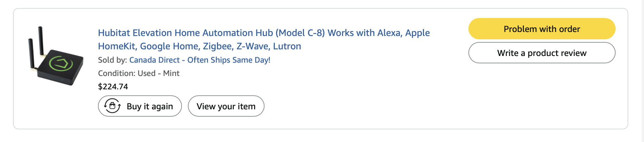The height and width of the screenshot is (142, 644).
Task: Click the words Works with Alexa in title
Action: tap(364, 33)
